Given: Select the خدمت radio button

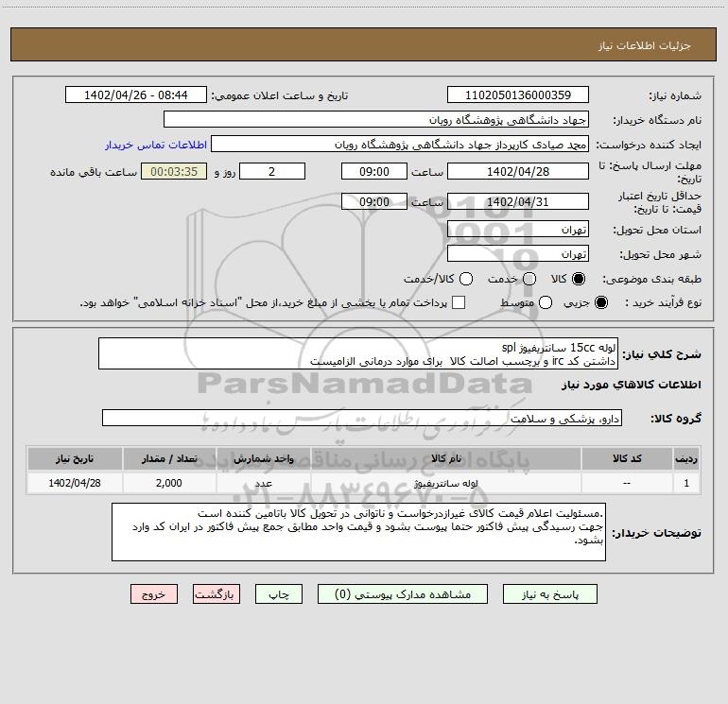Looking at the screenshot, I should pos(529,279).
